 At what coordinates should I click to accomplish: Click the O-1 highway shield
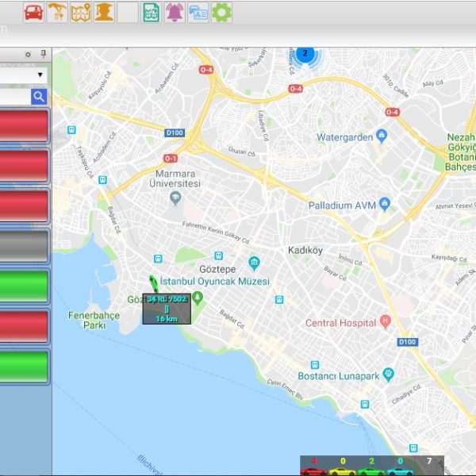(171, 159)
